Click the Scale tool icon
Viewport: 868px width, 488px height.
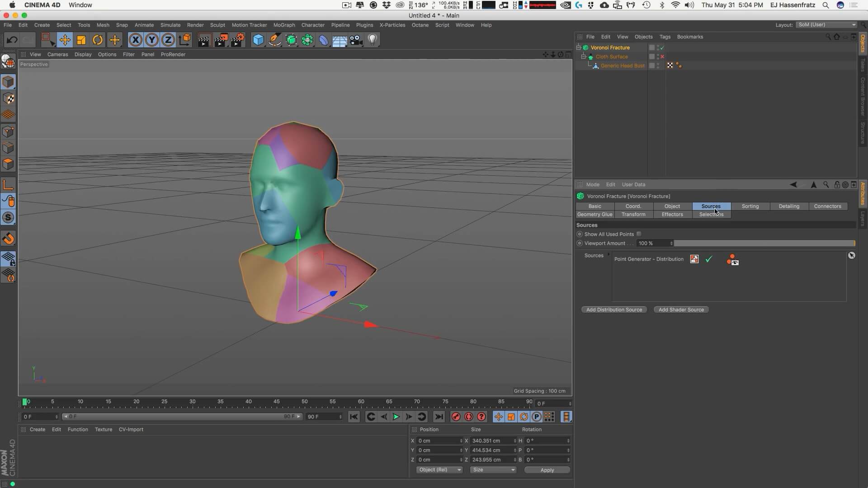[81, 40]
